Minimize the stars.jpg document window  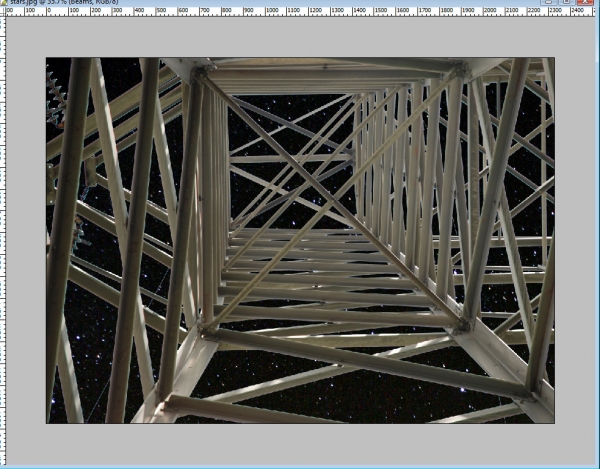548,2
